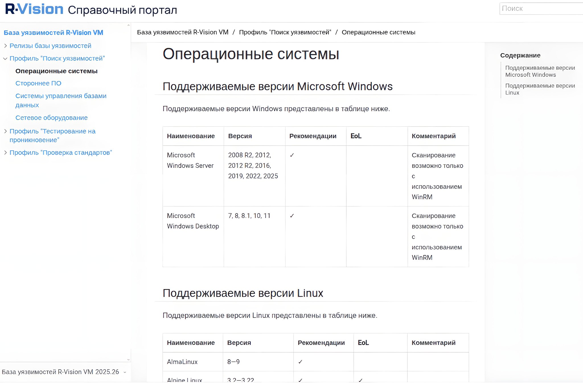Select Операционные системы in sidebar
The width and height of the screenshot is (583, 392).
[x=56, y=71]
